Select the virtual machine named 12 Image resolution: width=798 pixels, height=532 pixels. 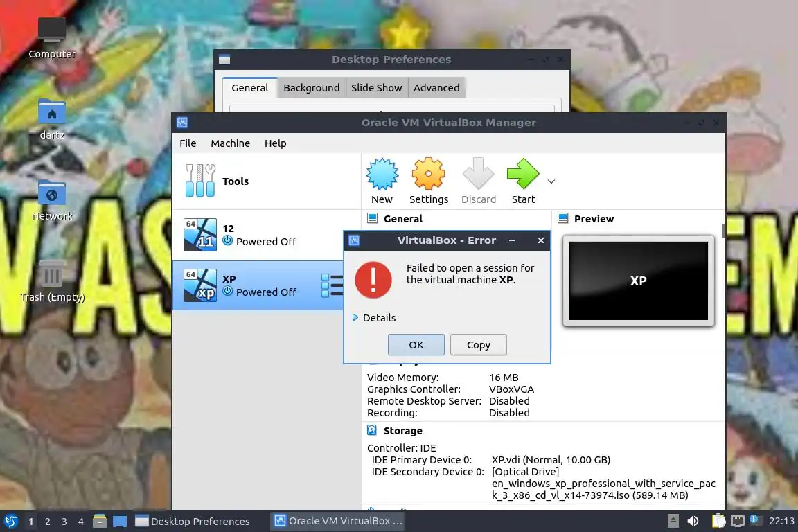click(267, 235)
